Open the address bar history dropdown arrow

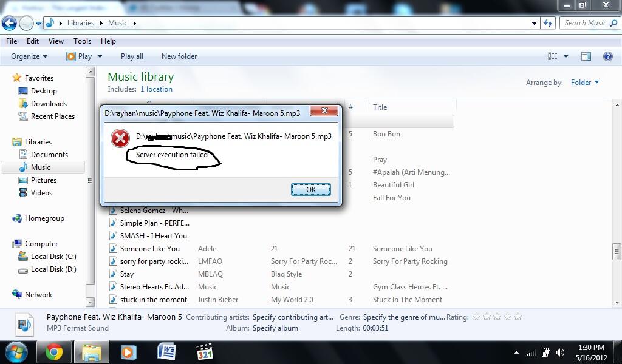534,24
